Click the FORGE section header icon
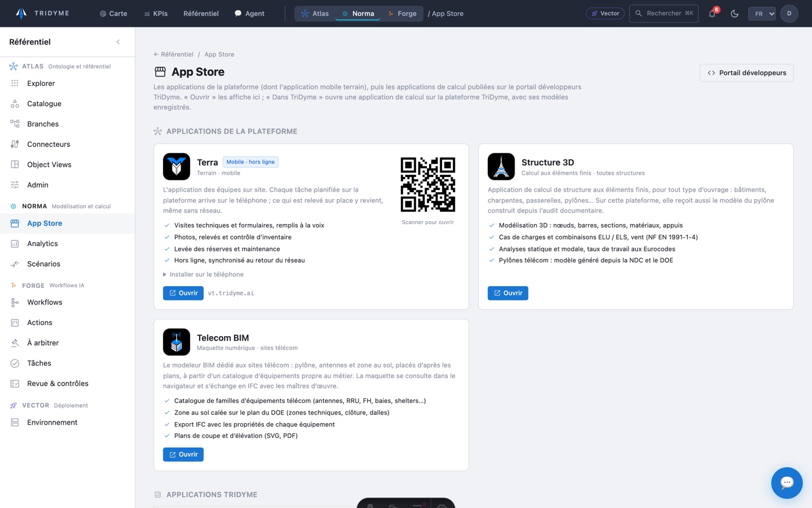The width and height of the screenshot is (812, 508). click(x=13, y=285)
